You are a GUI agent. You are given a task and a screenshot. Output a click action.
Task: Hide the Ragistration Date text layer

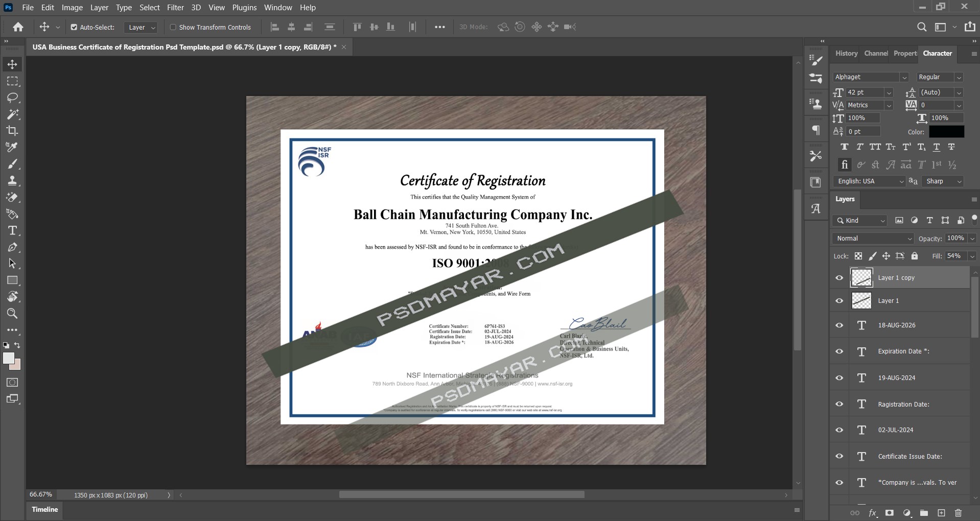(x=839, y=404)
